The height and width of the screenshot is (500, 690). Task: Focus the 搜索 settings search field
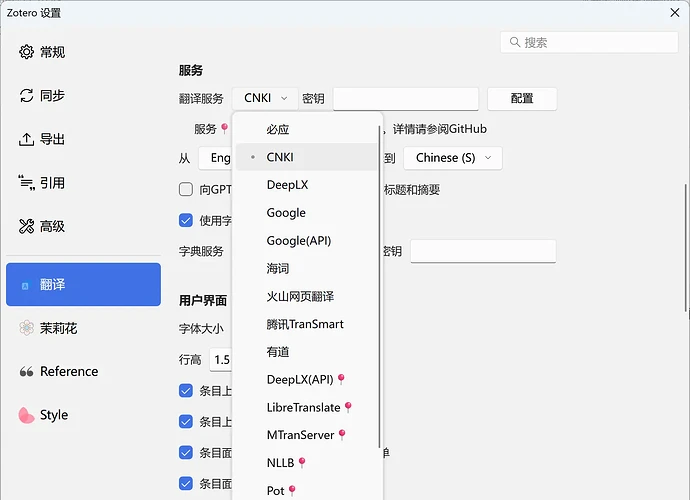[x=589, y=42]
